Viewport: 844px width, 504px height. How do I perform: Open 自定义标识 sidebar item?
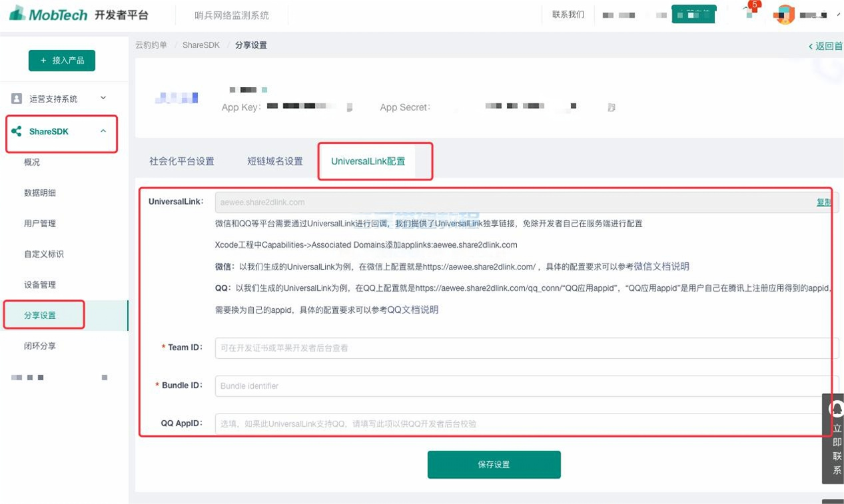coord(44,254)
